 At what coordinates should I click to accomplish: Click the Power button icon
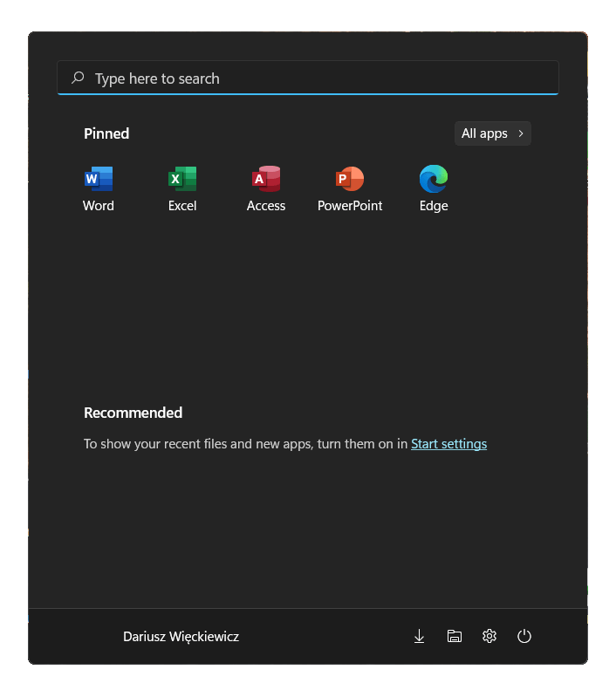pyautogui.click(x=524, y=636)
